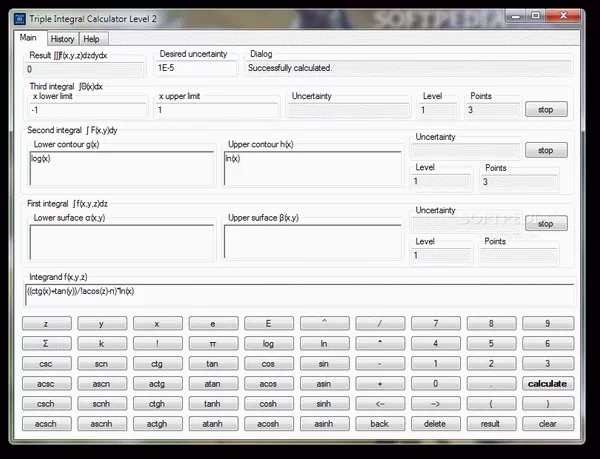Click the acsc function key
Screen dimensions: 600x459
pos(46,384)
